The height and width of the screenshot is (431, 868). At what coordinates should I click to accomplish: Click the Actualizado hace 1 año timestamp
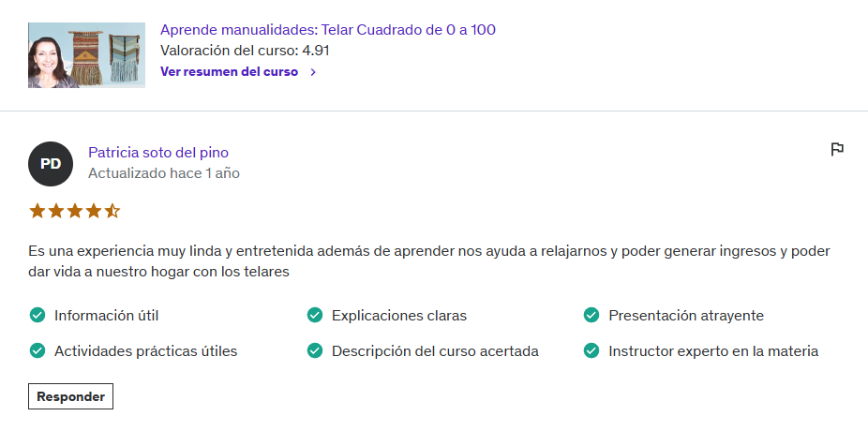pyautogui.click(x=163, y=173)
